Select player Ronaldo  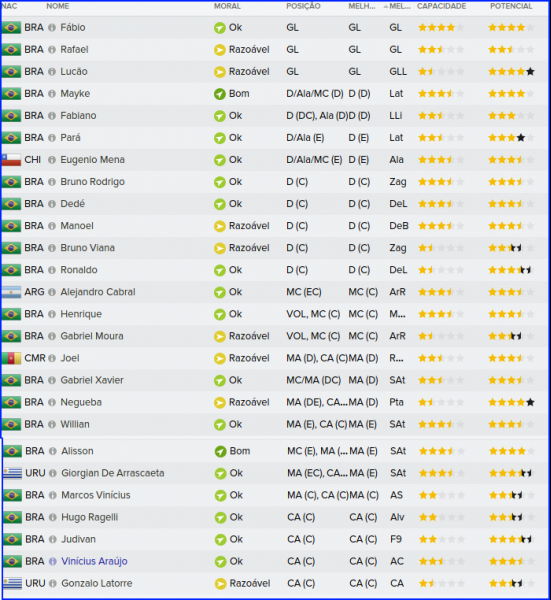click(79, 270)
